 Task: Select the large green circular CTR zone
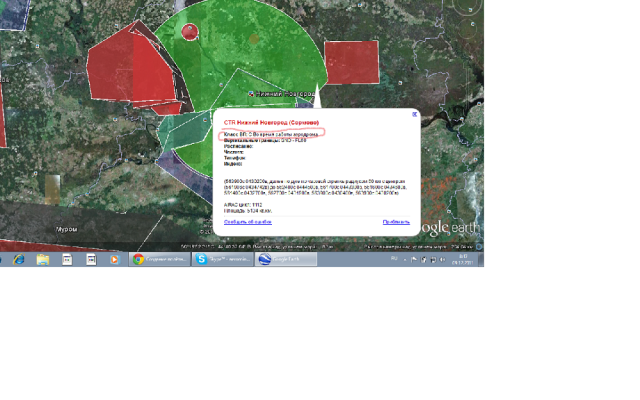click(x=250, y=50)
